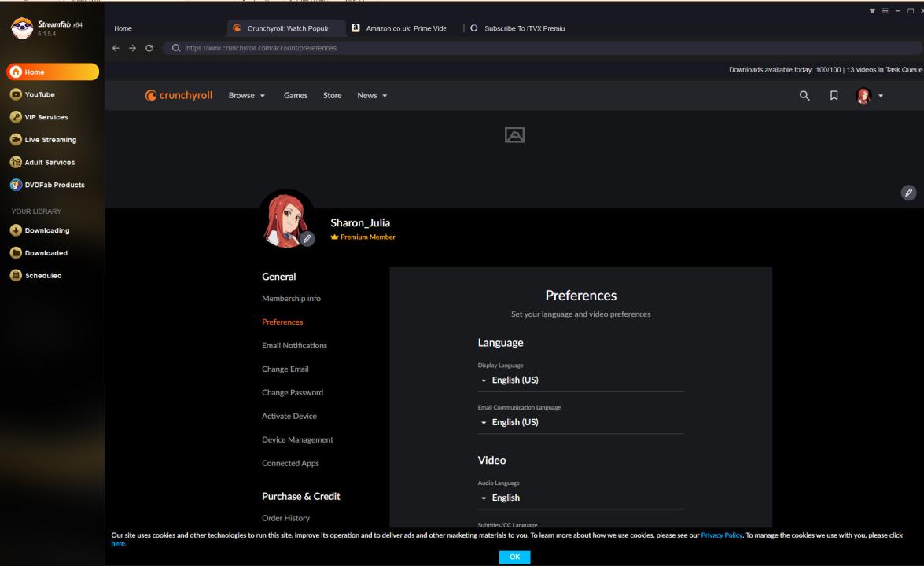This screenshot has height=566, width=924.
Task: Edit the profile avatar with the pencil badge
Action: 307,239
